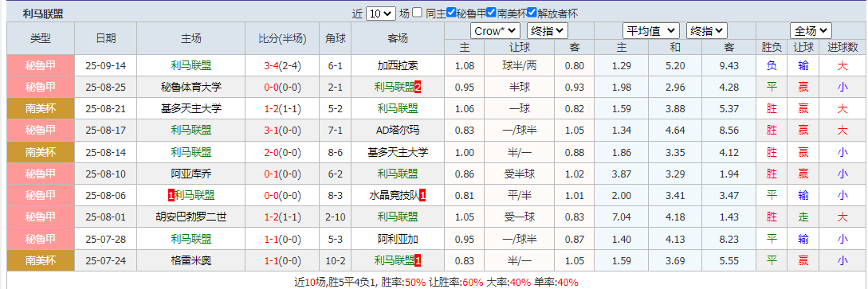This screenshot has width=868, height=289.
Task: Select 利马联盟 home team on 25-09-14 row
Action: [191, 66]
